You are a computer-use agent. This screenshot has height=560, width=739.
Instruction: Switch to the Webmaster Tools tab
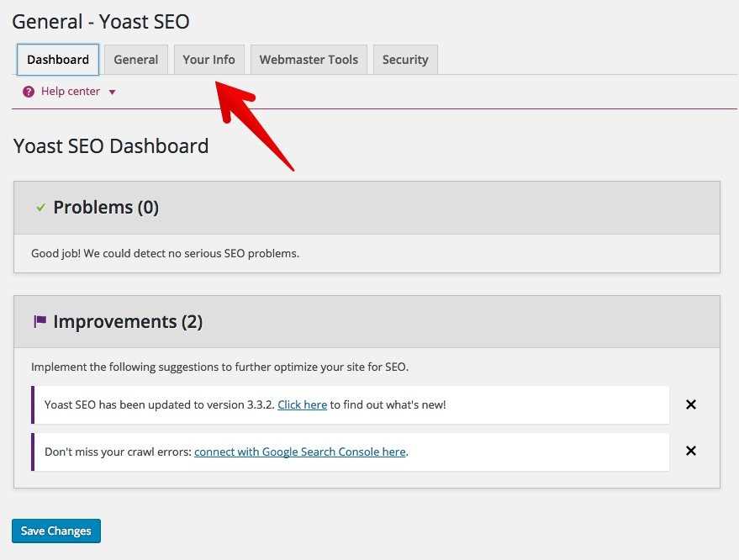click(x=308, y=59)
